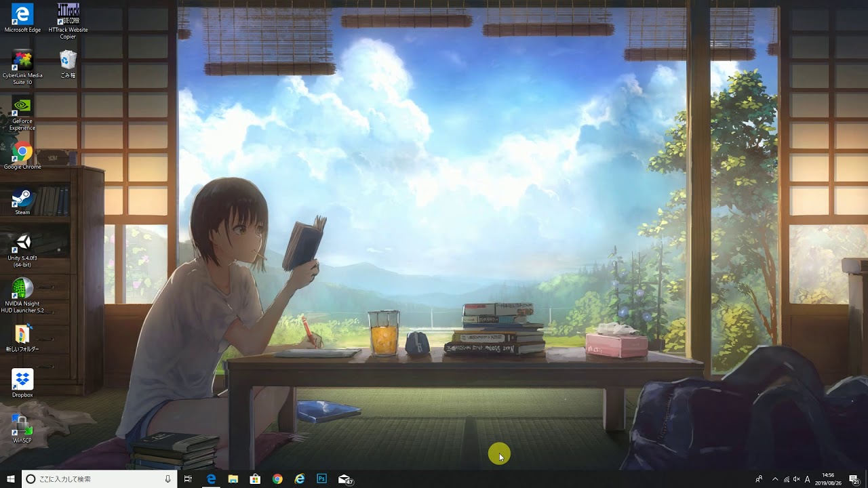Open the clock showing 14:56

pyautogui.click(x=828, y=479)
